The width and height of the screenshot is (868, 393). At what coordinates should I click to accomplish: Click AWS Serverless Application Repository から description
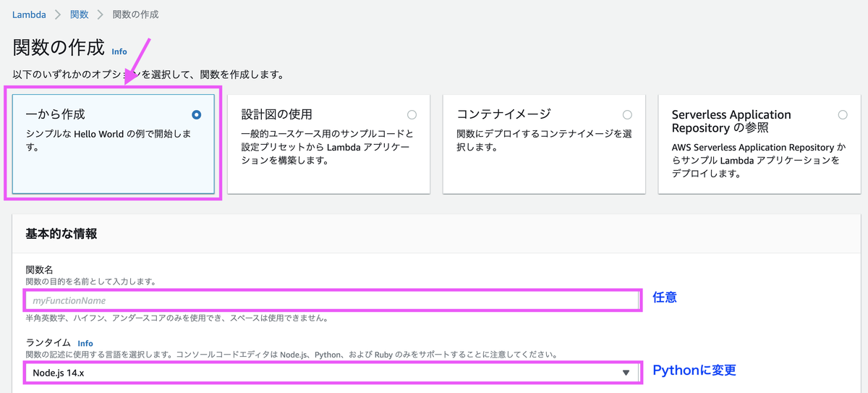click(x=757, y=161)
